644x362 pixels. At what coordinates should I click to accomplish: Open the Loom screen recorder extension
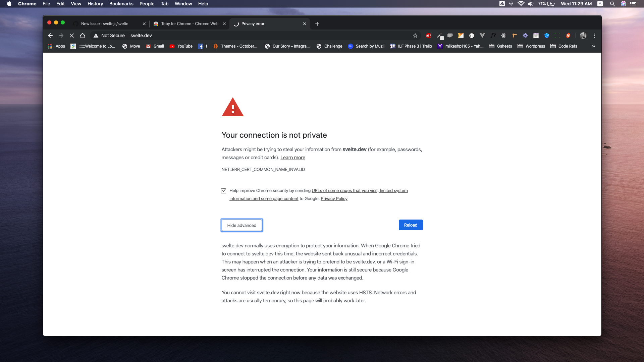click(450, 36)
